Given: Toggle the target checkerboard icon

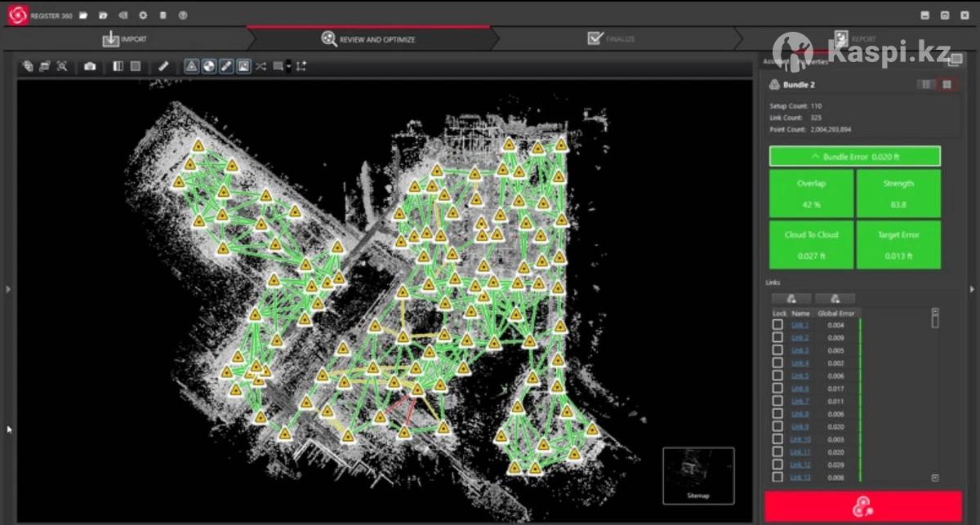Looking at the screenshot, I should click(208, 66).
